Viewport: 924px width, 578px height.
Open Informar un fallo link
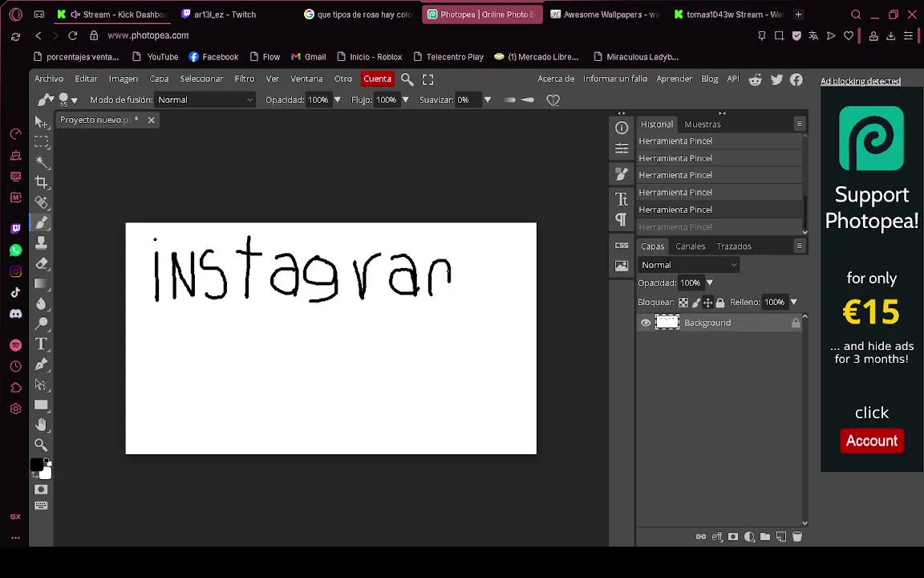614,79
